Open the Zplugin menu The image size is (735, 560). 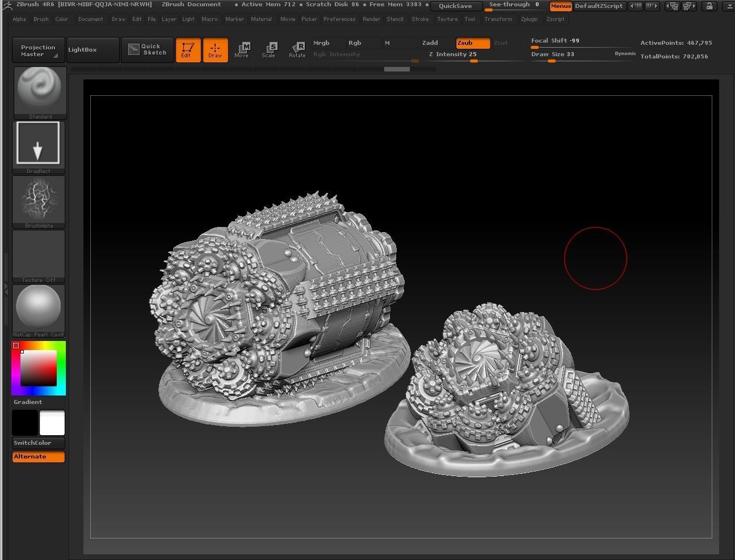click(529, 19)
